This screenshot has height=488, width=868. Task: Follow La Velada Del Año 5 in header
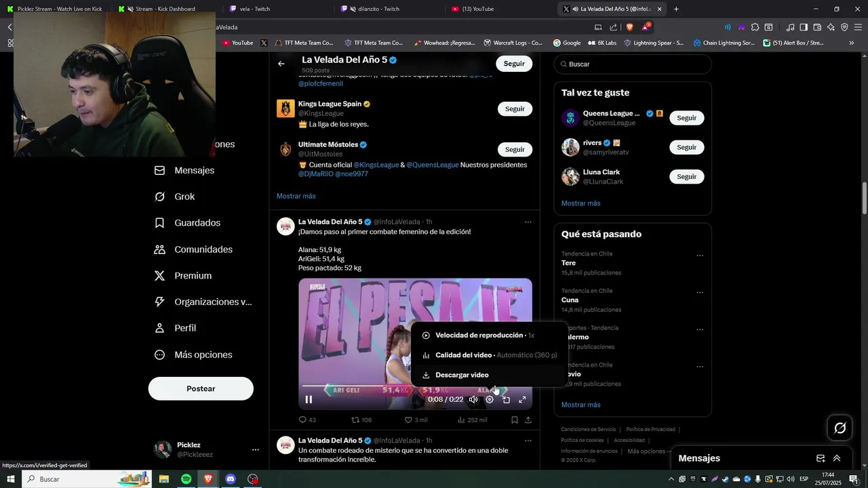click(514, 64)
